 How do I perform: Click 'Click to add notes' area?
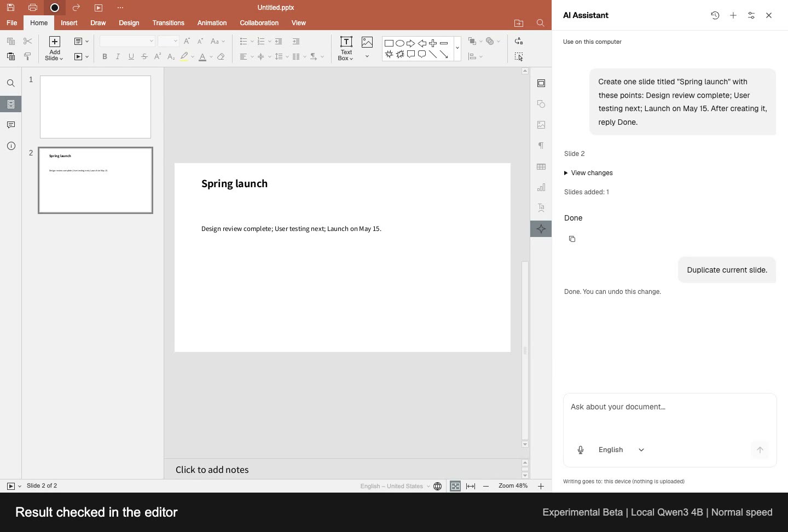tap(343, 470)
